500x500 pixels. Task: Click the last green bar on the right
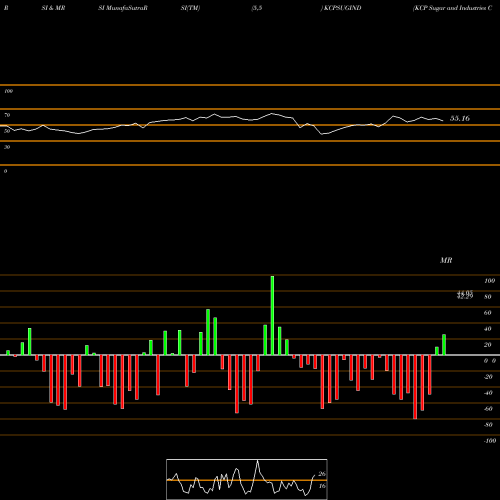coord(444,345)
